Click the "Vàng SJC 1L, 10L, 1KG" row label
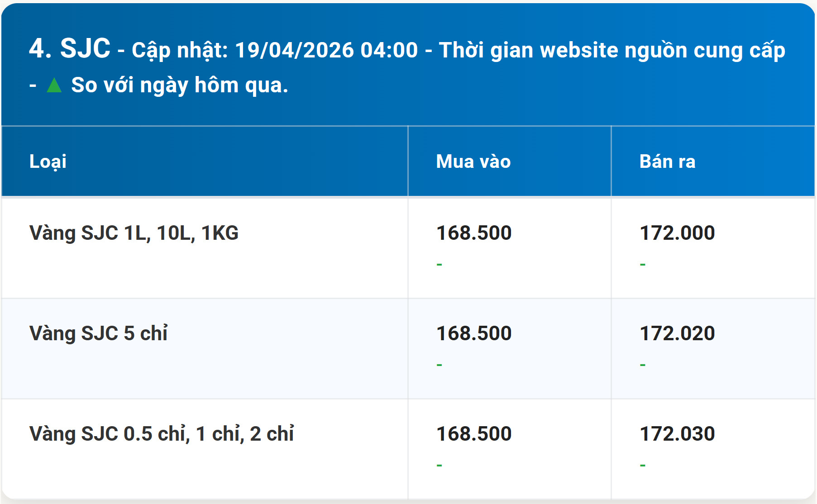Image resolution: width=817 pixels, height=504 pixels. tap(134, 233)
